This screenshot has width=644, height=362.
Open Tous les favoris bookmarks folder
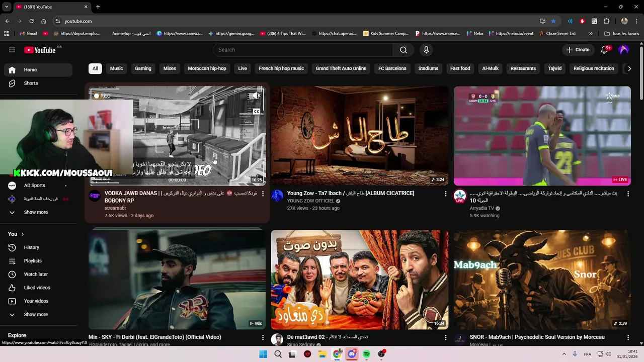[x=622, y=34]
